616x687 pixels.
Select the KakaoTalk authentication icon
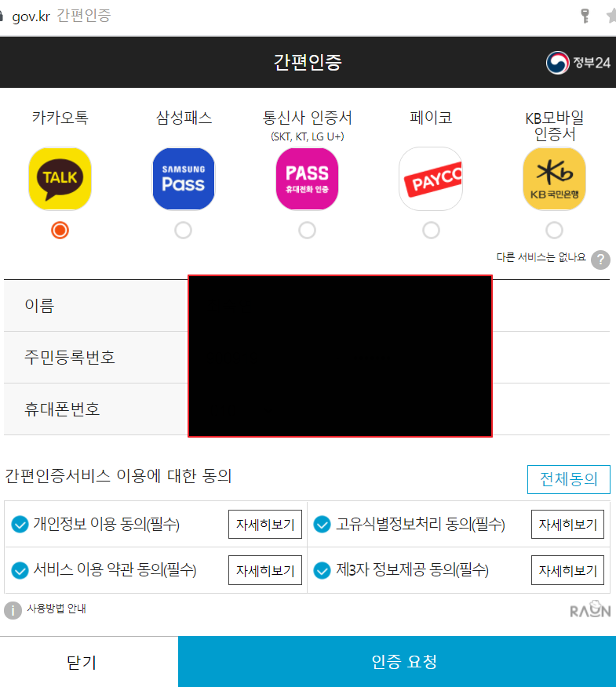pos(60,179)
